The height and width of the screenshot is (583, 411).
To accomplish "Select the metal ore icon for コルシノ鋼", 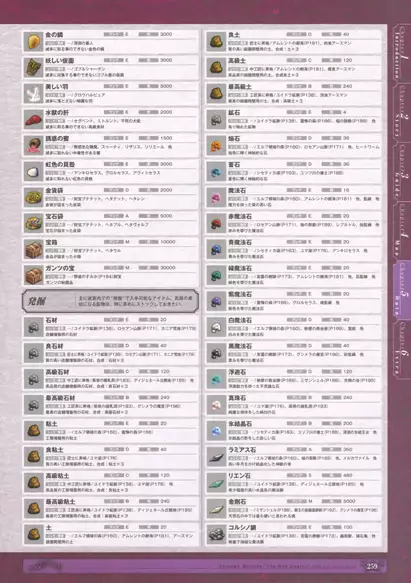I will click(216, 535).
